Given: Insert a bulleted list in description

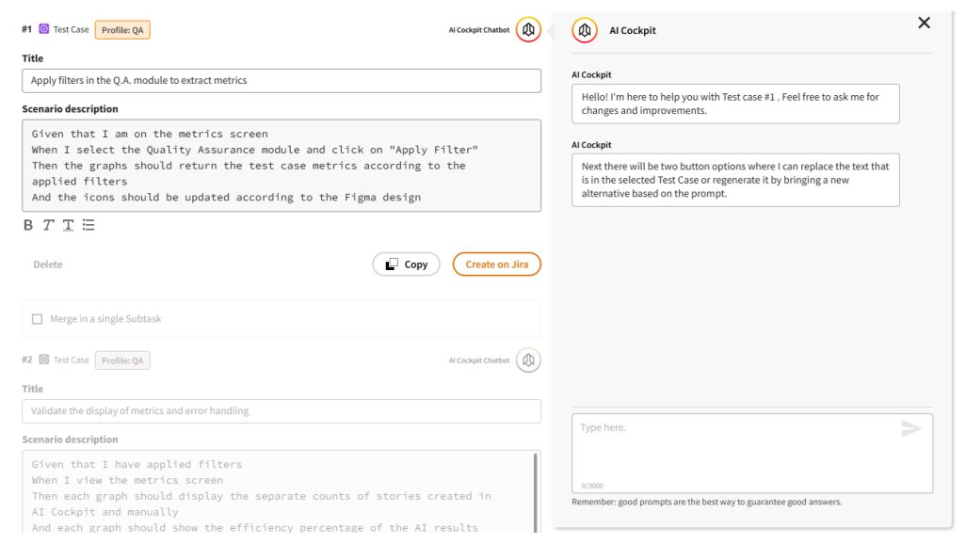Looking at the screenshot, I should coord(89,225).
